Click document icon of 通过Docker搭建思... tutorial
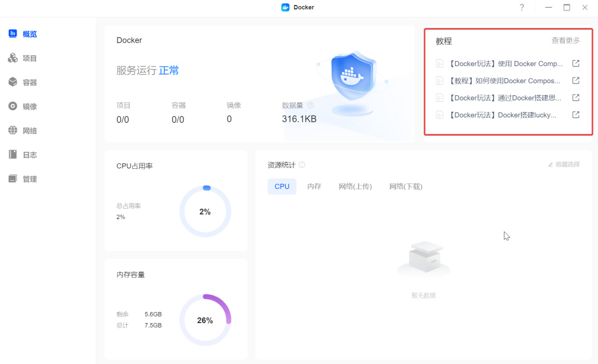The image size is (598, 364). tap(439, 98)
